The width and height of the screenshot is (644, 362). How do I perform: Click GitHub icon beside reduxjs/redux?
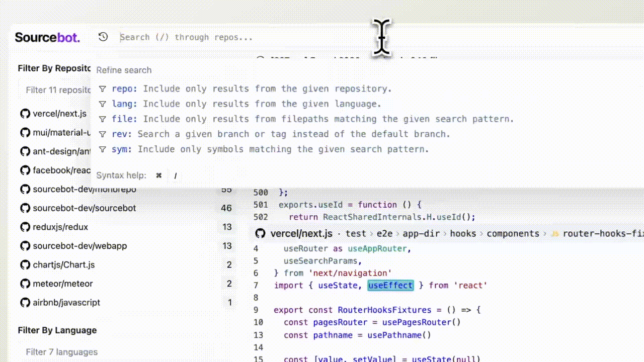click(x=25, y=227)
